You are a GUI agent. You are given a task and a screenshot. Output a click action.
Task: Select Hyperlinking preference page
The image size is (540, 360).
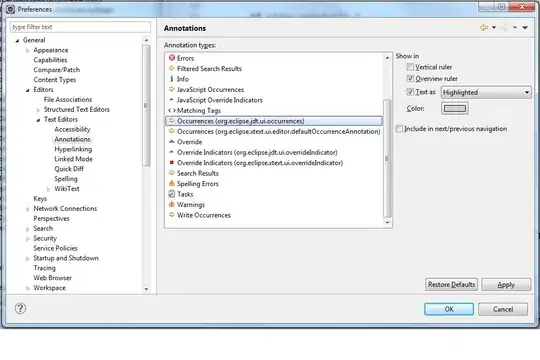coord(73,149)
